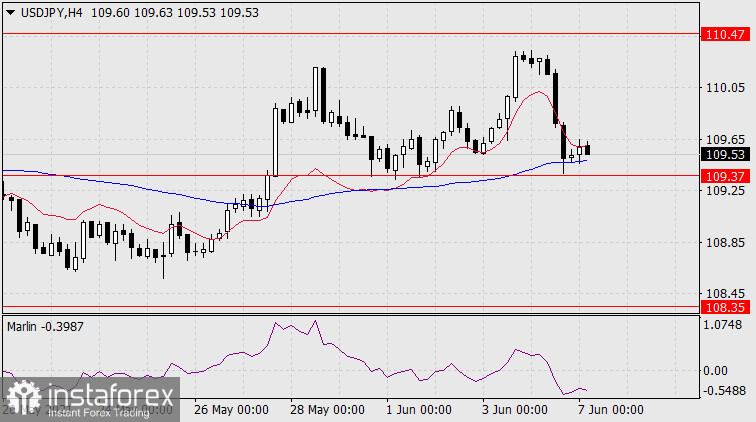The width and height of the screenshot is (756, 422).
Task: Click the 109.65 price scale value
Action: [724, 140]
